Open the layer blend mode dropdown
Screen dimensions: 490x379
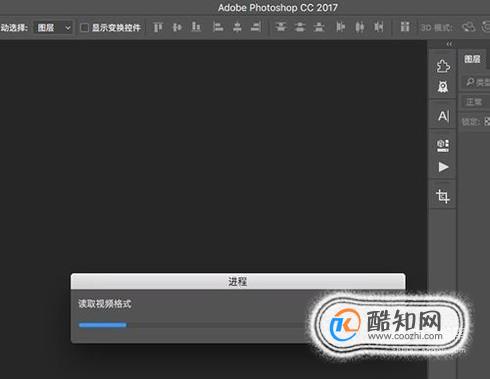[x=476, y=102]
